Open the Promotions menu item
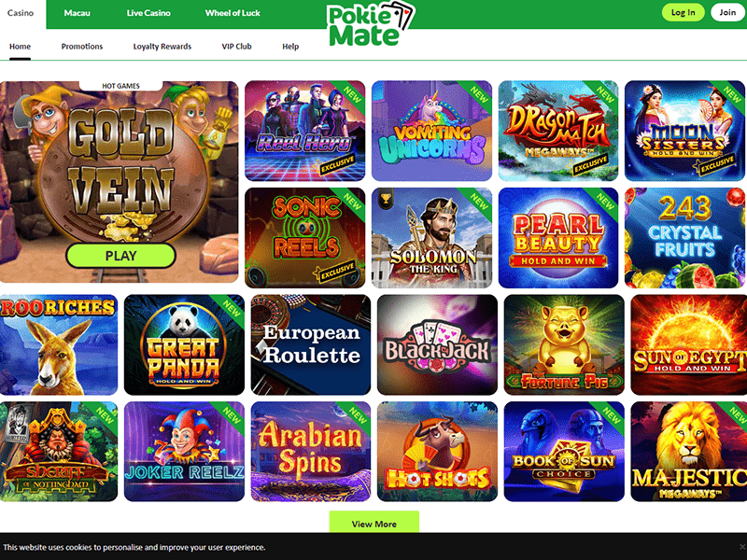The width and height of the screenshot is (747, 560). pos(82,46)
